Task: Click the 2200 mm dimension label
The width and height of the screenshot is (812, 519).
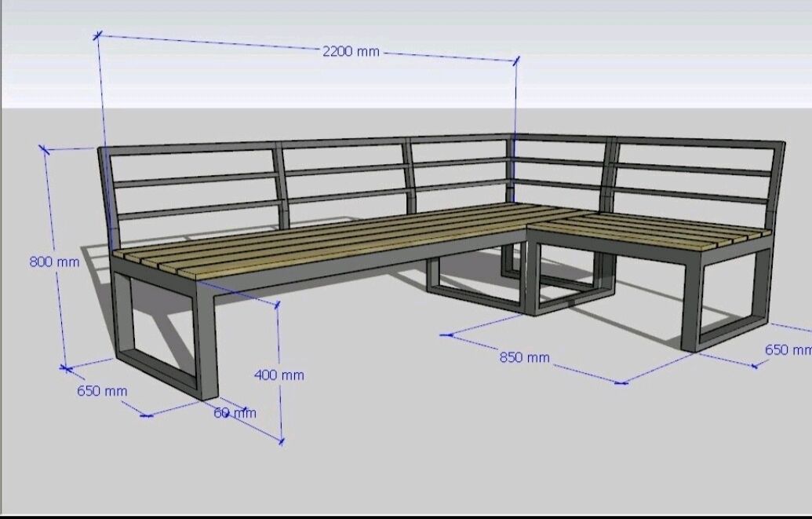Action: pos(350,52)
